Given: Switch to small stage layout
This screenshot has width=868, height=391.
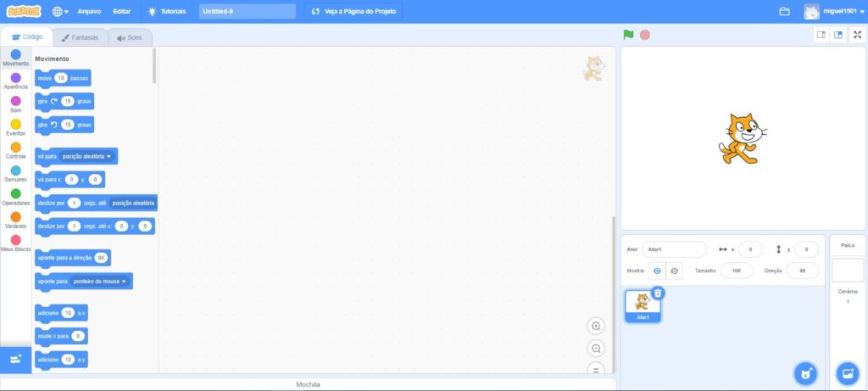Looking at the screenshot, I should click(x=821, y=35).
